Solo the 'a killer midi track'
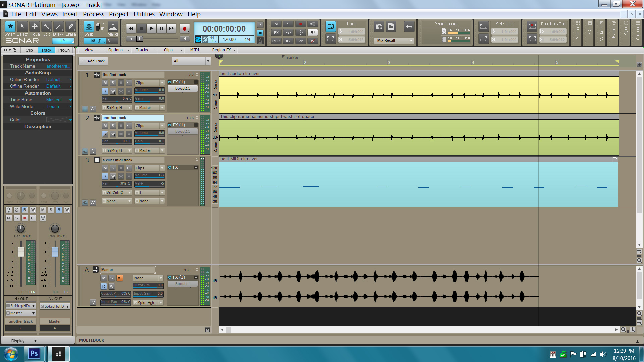This screenshot has width=644, height=362. coord(113,168)
